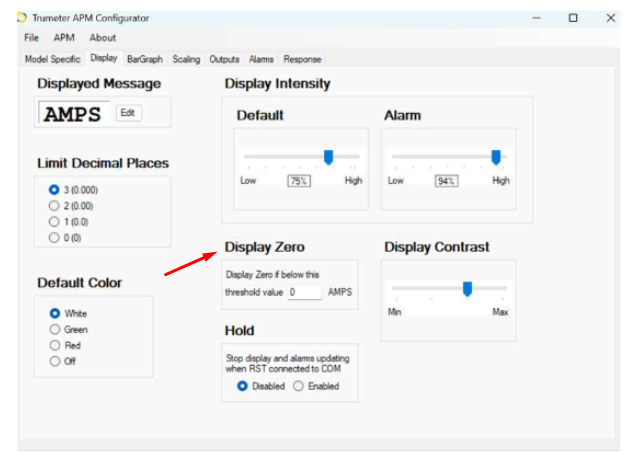
Task: Maximize the Trumeter APM Configurator window
Action: tap(573, 18)
